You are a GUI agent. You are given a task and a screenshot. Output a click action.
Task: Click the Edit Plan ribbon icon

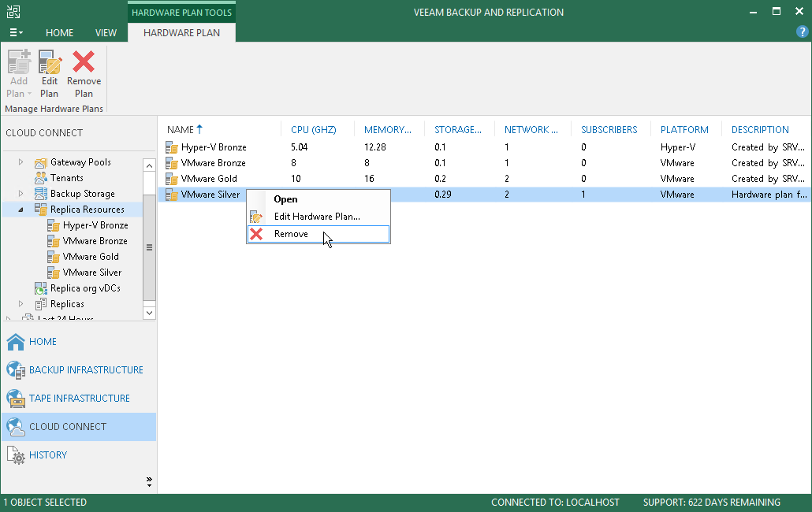(50, 62)
